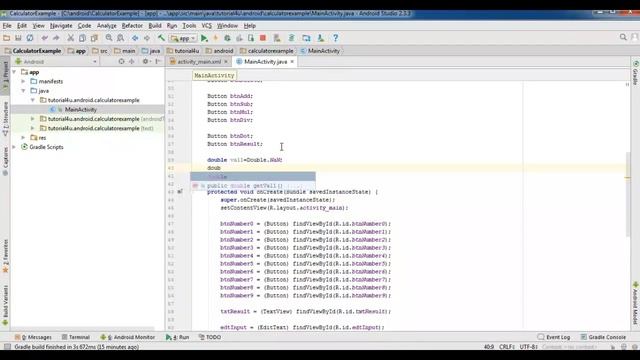Viewport: 640px width, 360px height.
Task: Navigate back with the blue arrow
Action: pyautogui.click(x=135, y=38)
